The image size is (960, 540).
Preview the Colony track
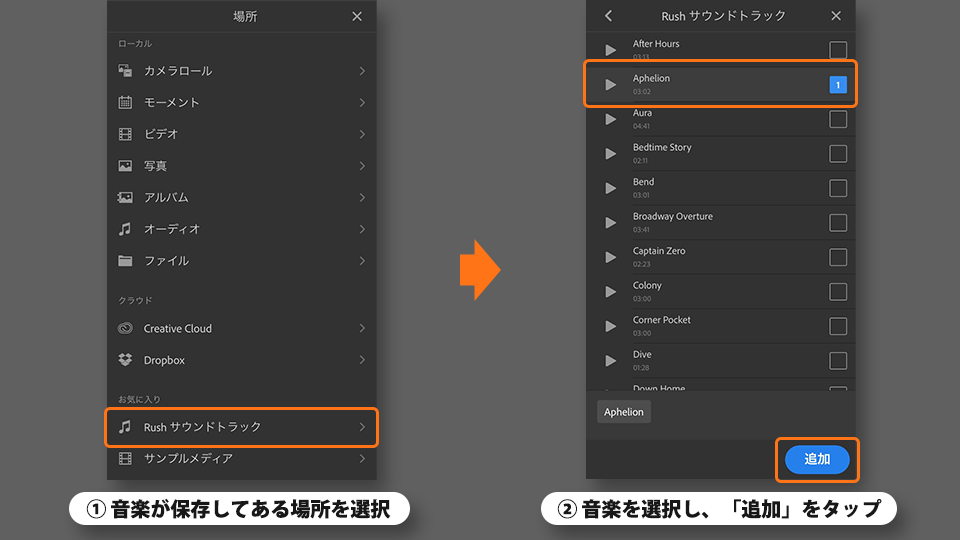[610, 291]
